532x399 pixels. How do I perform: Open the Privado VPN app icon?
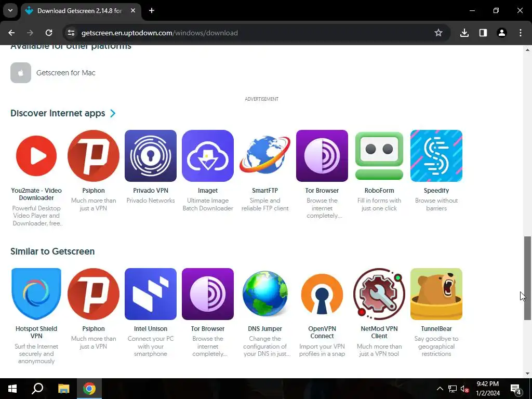pyautogui.click(x=151, y=156)
